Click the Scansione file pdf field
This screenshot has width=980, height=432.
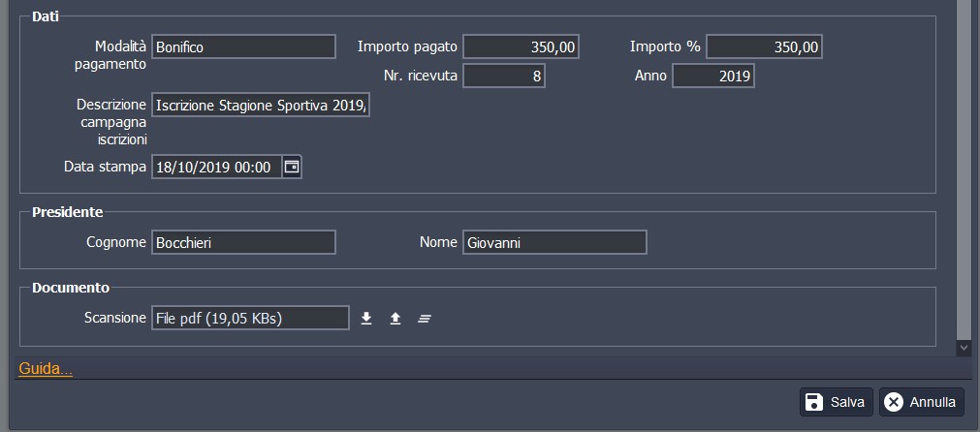(x=250, y=318)
